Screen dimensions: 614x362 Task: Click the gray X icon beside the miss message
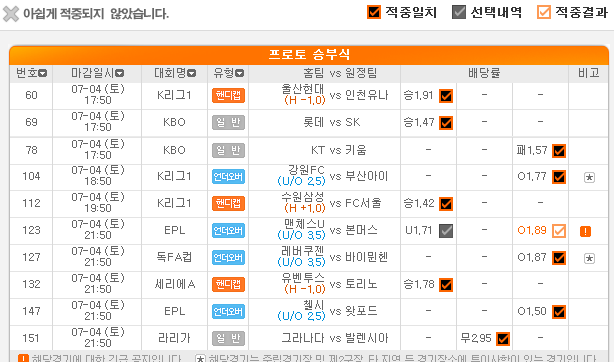point(11,14)
